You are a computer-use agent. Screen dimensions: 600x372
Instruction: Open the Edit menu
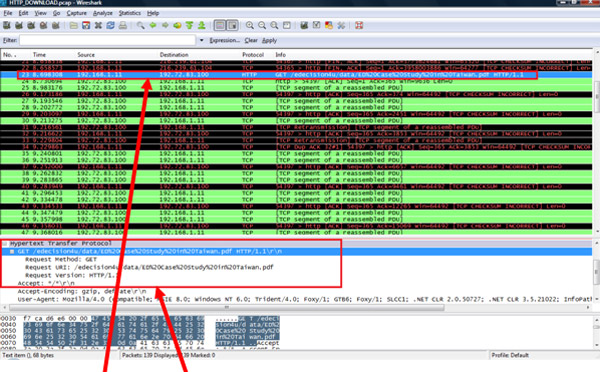pos(23,13)
